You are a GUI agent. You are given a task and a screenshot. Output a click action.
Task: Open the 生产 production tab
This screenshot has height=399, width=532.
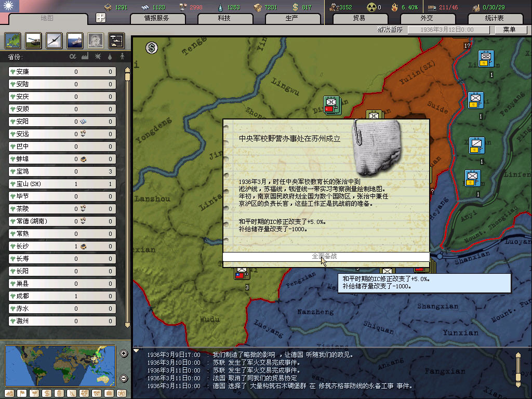[292, 18]
